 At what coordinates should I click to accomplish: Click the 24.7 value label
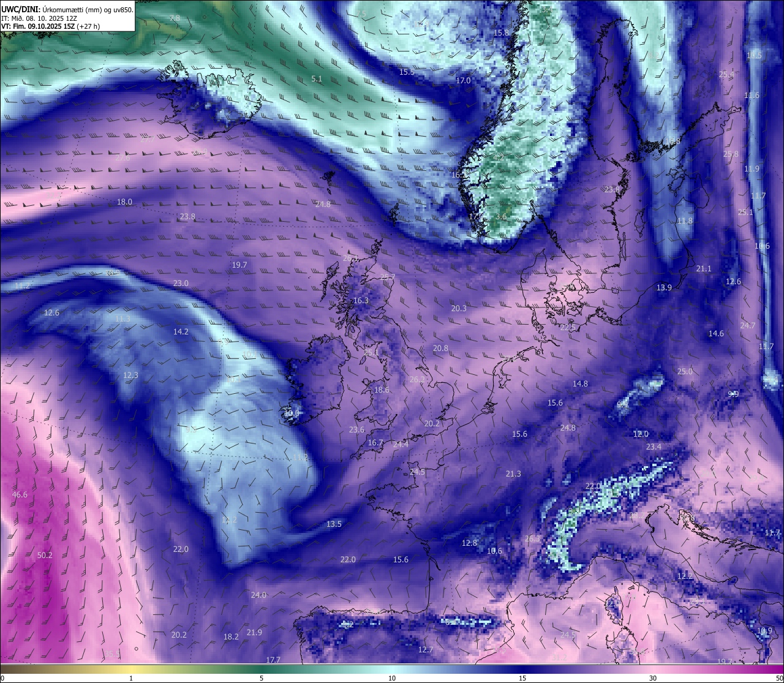click(x=747, y=325)
